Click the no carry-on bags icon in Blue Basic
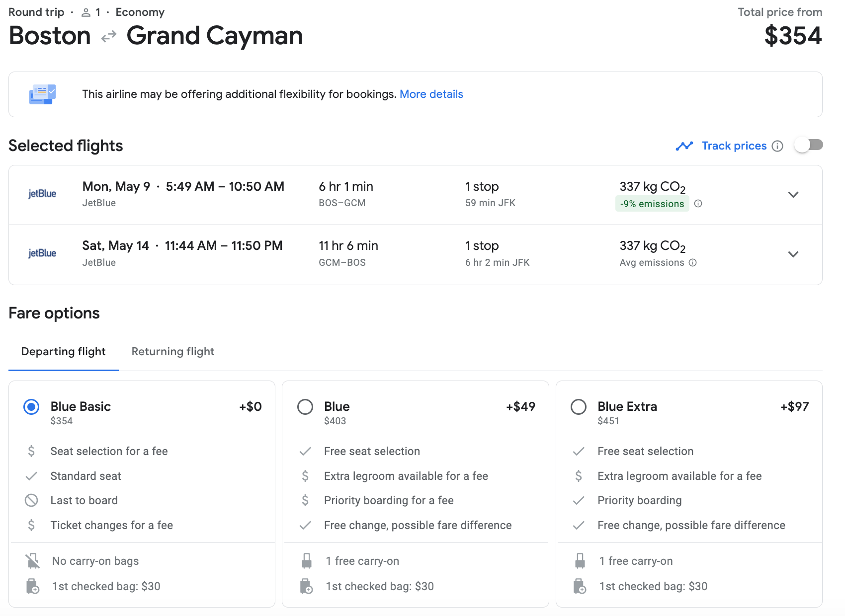 (33, 561)
